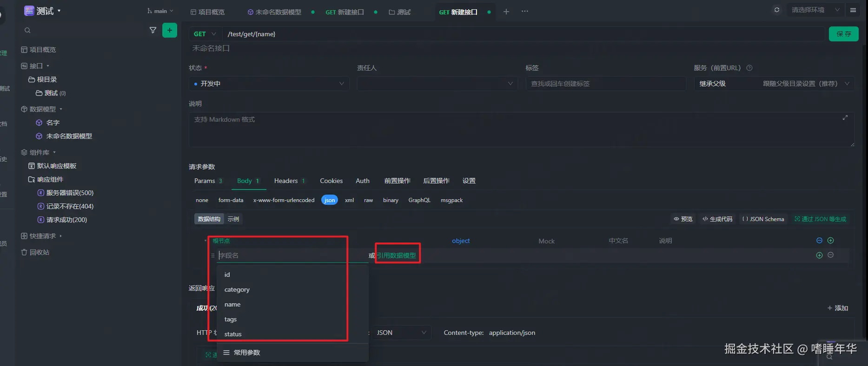868x366 pixels.
Task: Click the refresh environment icon
Action: pyautogui.click(x=777, y=10)
